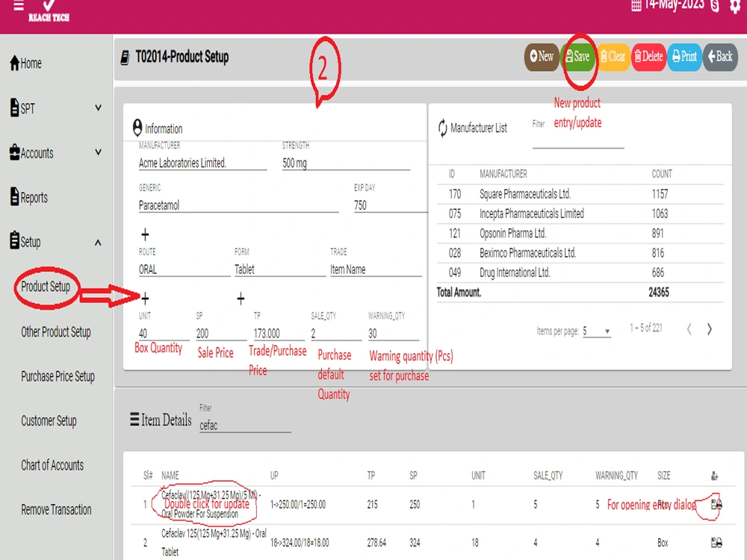Click the NAME column header in Item Details
The image size is (747, 560).
170,475
